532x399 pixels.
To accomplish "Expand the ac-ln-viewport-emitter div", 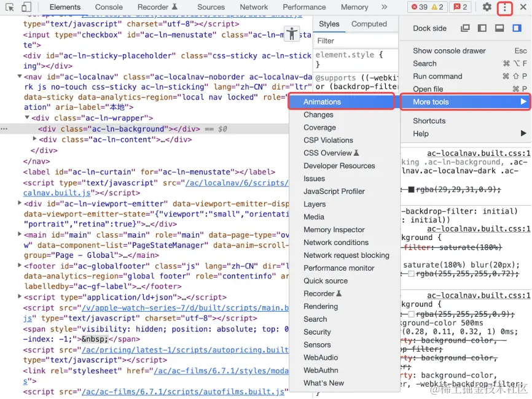I will coord(20,203).
